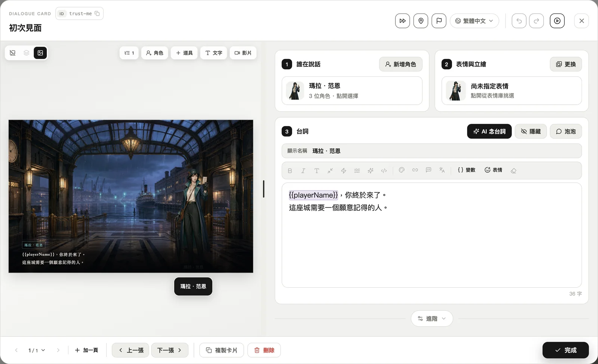Click the shrink arrows icon

[x=330, y=170]
